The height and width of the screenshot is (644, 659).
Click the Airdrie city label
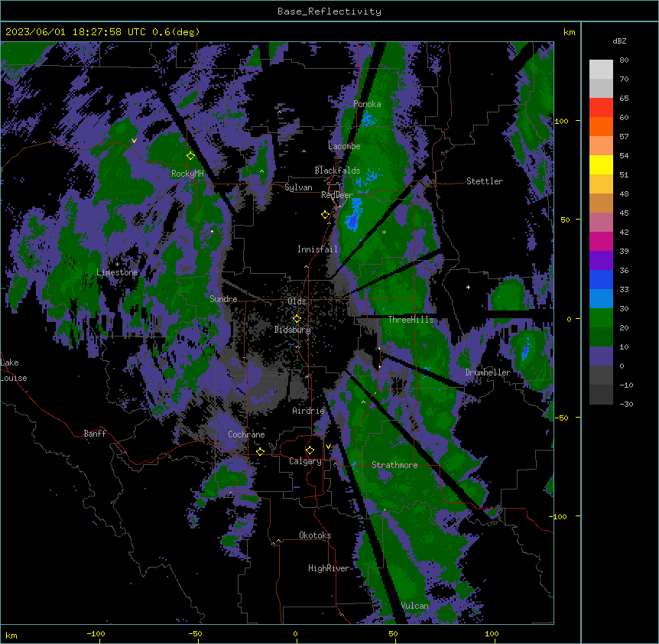click(x=309, y=411)
